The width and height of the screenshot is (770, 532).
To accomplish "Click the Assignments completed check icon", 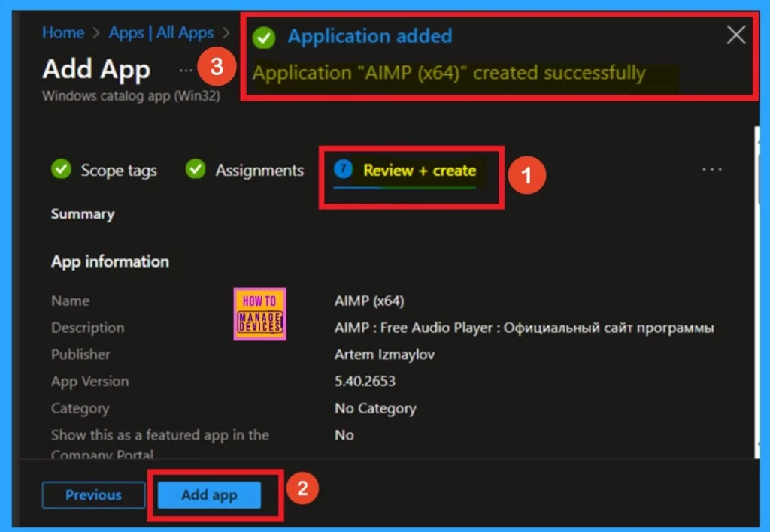I will coord(196,169).
